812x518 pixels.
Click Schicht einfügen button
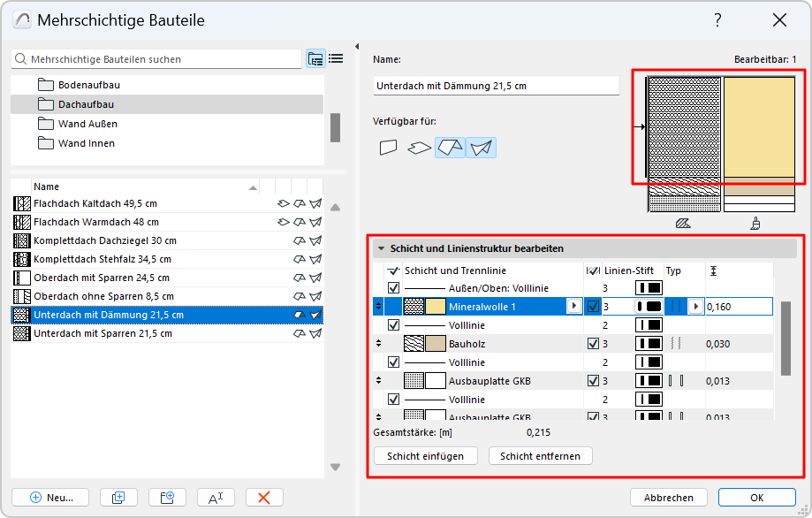(x=425, y=456)
